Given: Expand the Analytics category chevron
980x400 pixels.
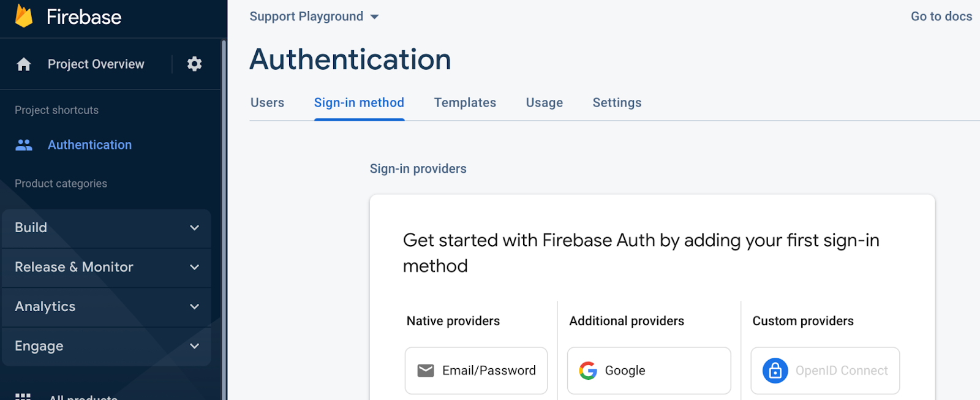Looking at the screenshot, I should click(194, 307).
